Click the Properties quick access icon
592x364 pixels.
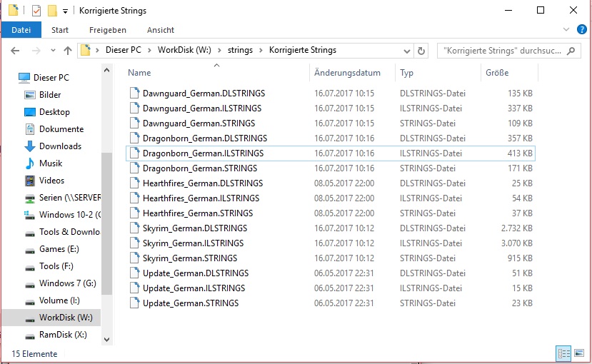[36, 11]
